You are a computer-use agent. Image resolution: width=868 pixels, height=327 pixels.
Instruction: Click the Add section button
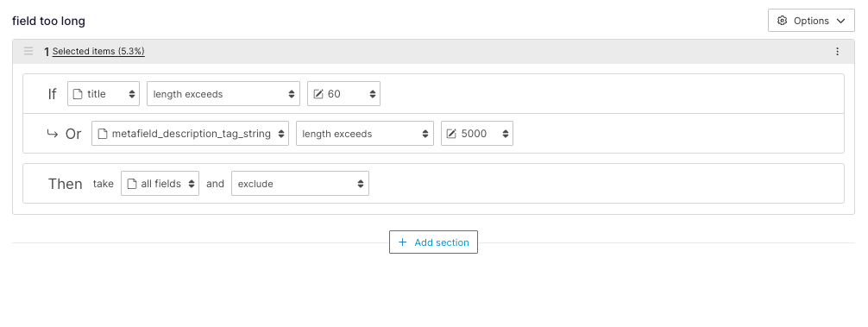(433, 242)
